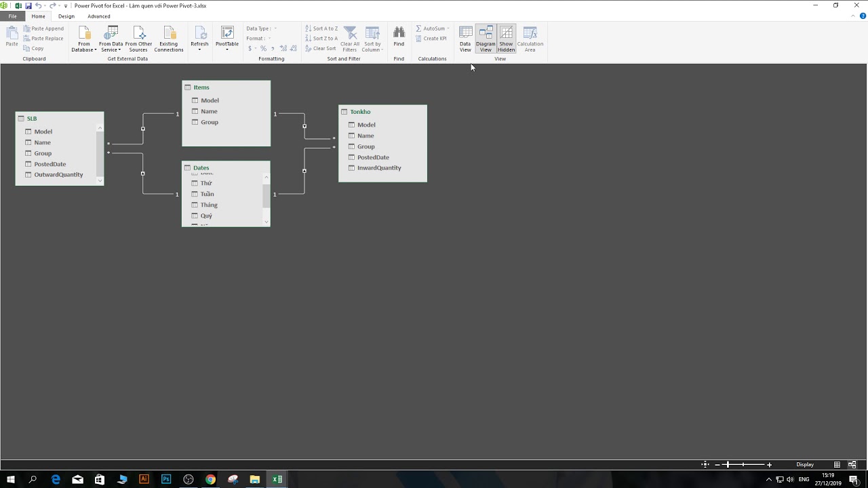
Task: Switch to Data View
Action: point(465,39)
